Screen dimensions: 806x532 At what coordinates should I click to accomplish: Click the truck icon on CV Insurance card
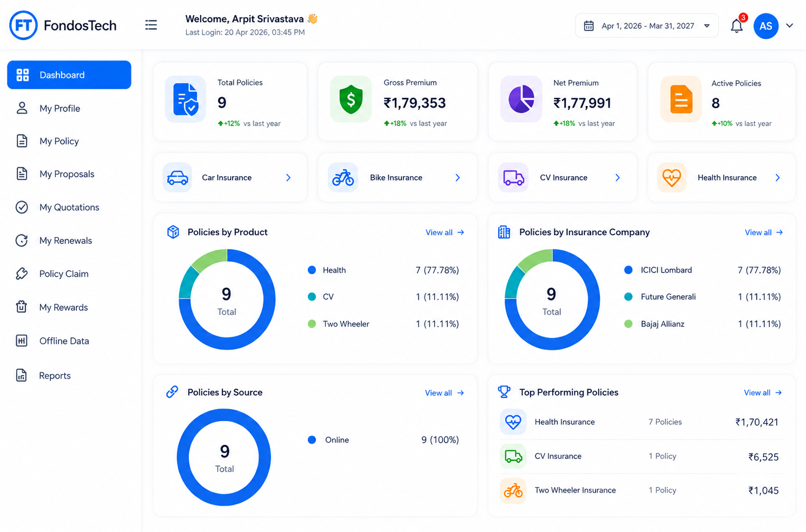(x=513, y=177)
